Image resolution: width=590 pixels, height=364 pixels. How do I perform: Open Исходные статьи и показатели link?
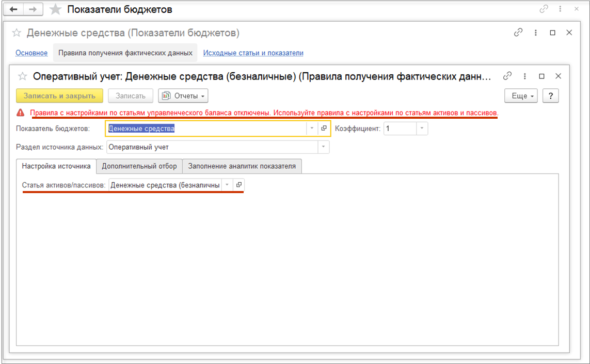point(253,53)
